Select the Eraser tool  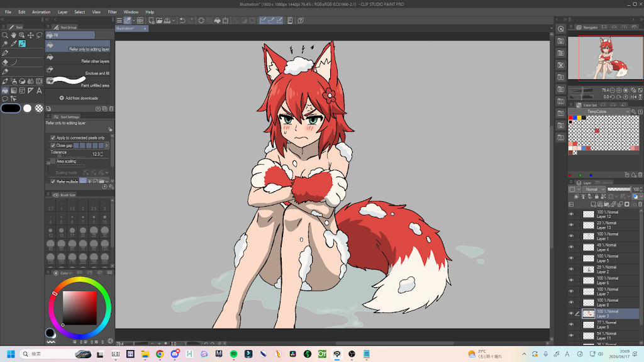(5, 62)
